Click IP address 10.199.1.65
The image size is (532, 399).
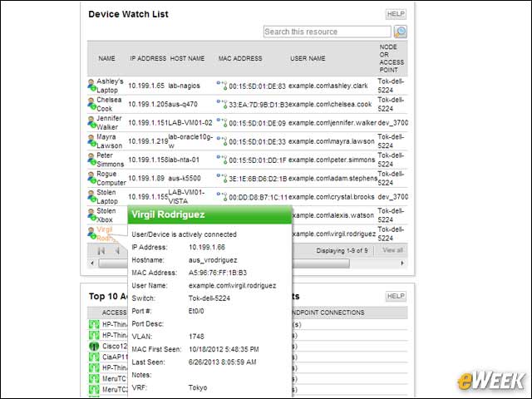tap(146, 86)
